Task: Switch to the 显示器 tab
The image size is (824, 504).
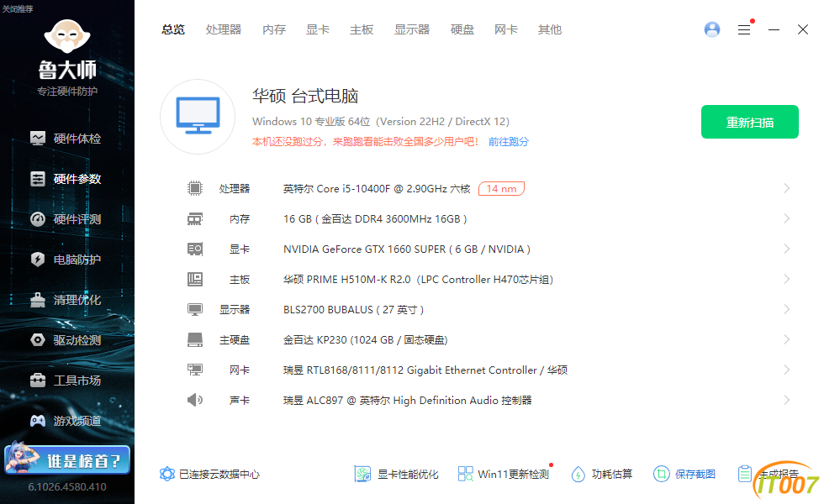Action: coord(412,30)
